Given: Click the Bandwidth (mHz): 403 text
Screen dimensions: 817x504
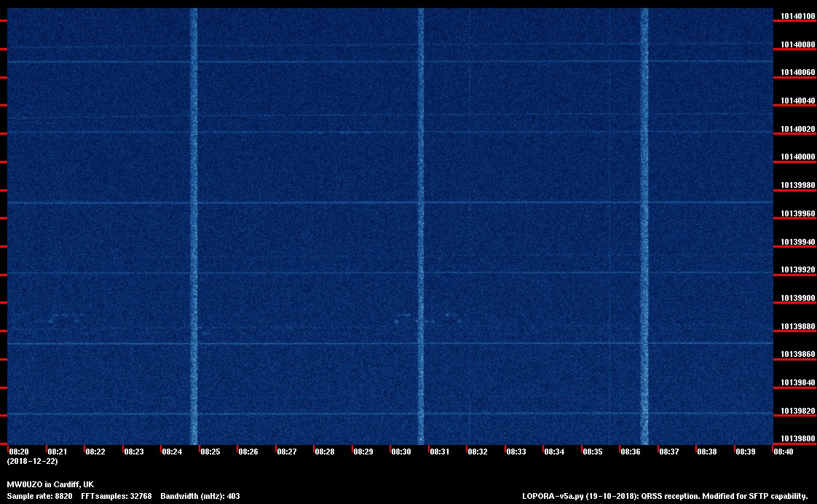Looking at the screenshot, I should pyautogui.click(x=200, y=496).
